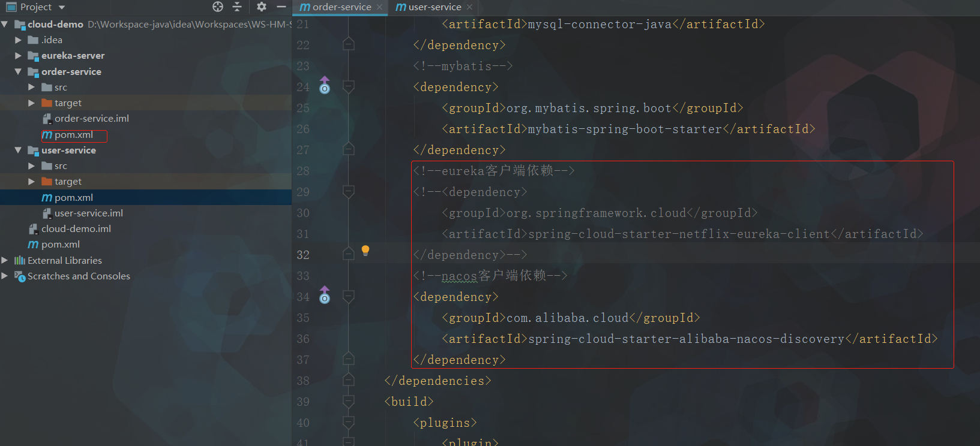Click com.alibaba.cloud groupId text
Viewport: 980px width, 446px height.
[567, 318]
